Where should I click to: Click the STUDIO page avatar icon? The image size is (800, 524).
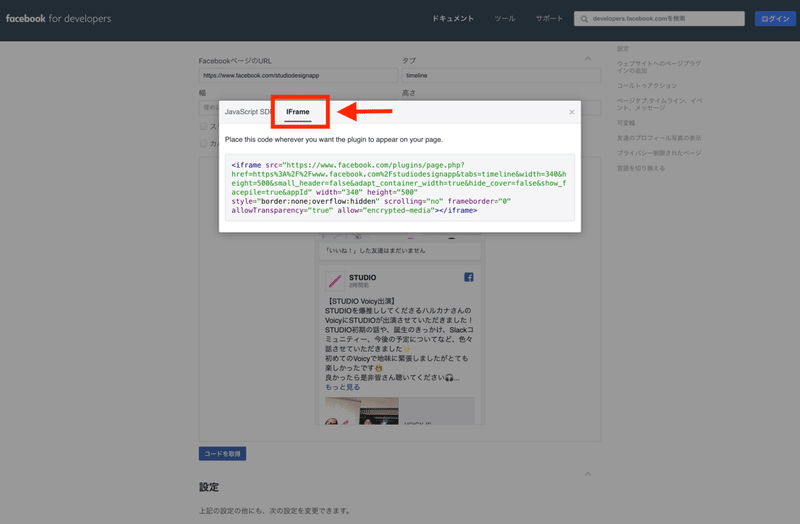click(335, 281)
